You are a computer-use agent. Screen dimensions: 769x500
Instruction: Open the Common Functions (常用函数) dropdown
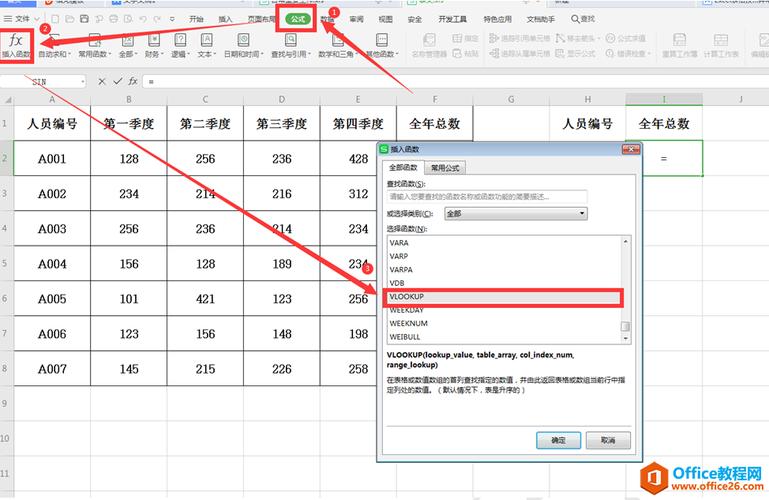95,45
